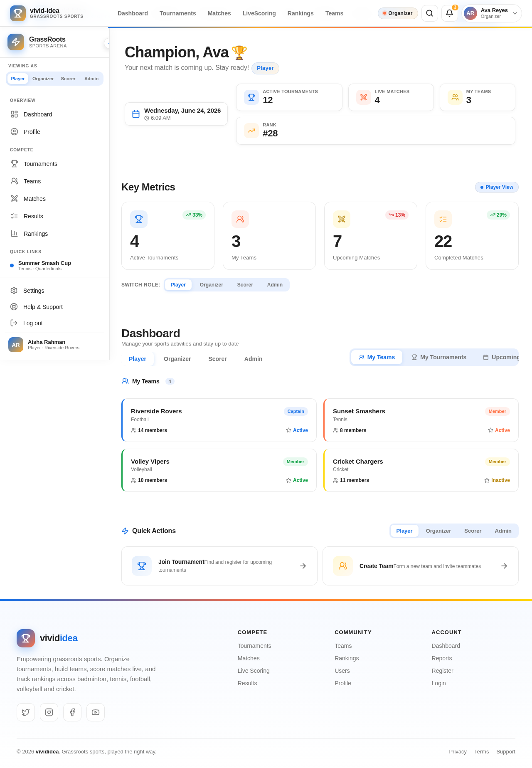The image size is (532, 768).
Task: Click the star on Sunset Smashers card
Action: [490, 430]
